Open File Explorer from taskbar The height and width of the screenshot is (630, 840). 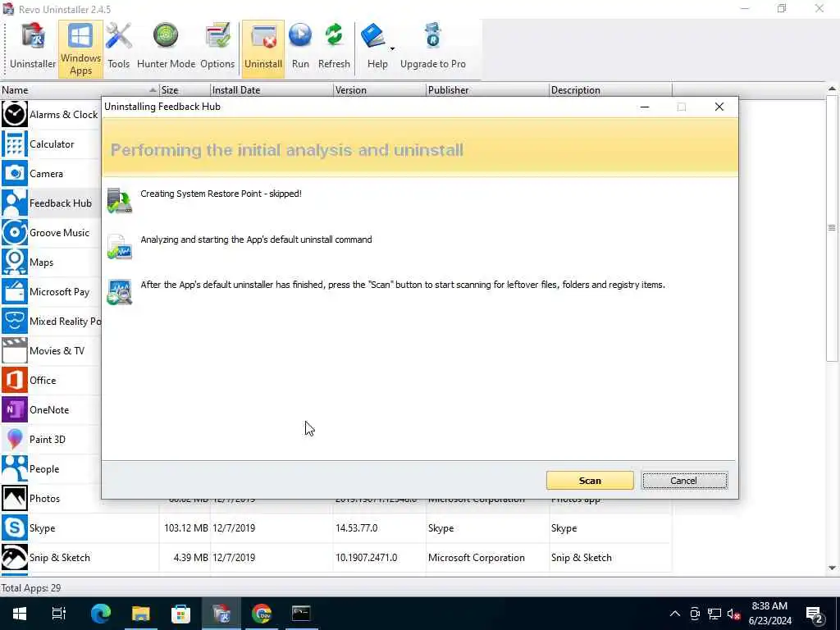point(141,614)
